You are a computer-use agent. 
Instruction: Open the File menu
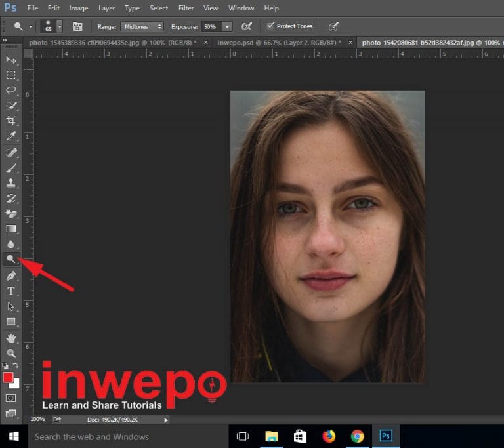point(32,8)
